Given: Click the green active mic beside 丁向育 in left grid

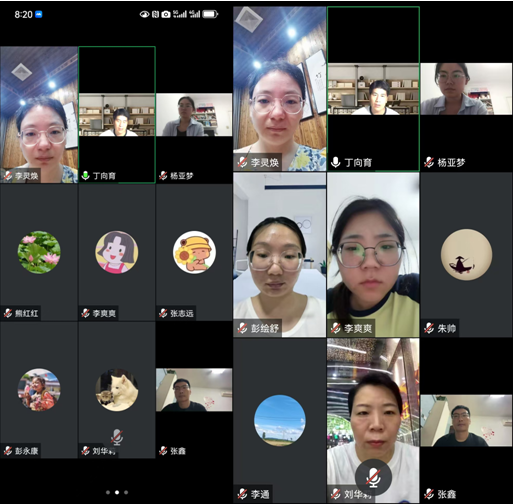Looking at the screenshot, I should click(x=85, y=175).
